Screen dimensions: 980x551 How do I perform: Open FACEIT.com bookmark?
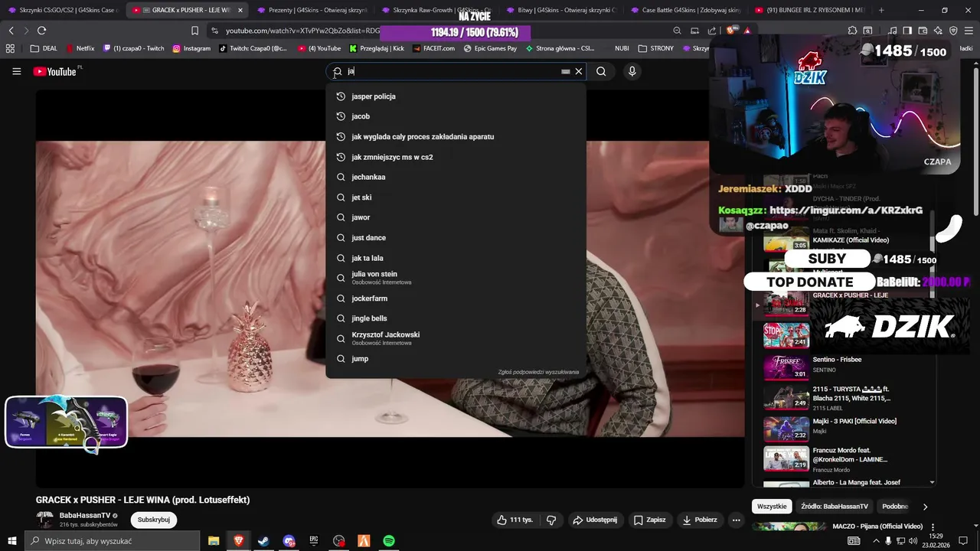[x=433, y=48]
